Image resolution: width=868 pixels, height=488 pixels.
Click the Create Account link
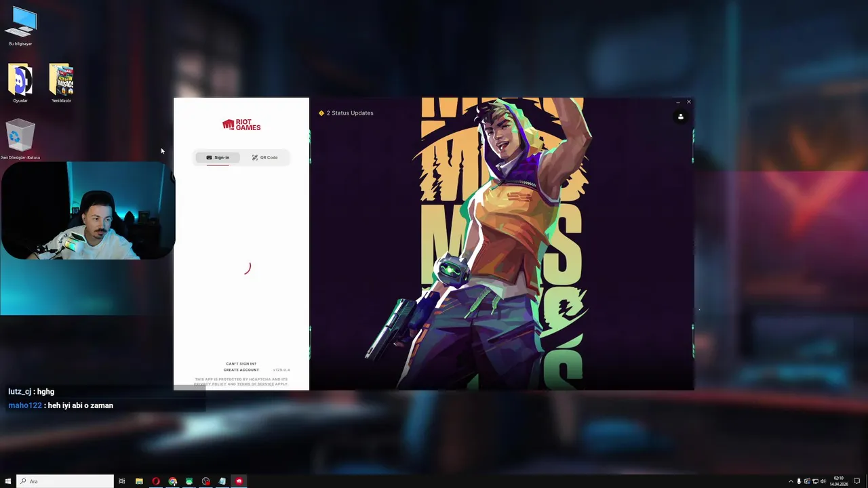point(241,370)
